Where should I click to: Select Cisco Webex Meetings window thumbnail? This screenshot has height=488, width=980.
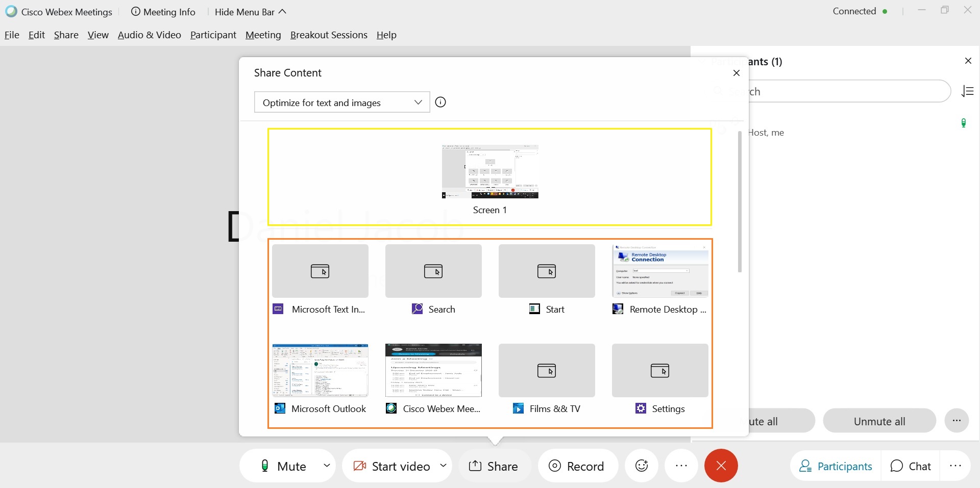(433, 370)
